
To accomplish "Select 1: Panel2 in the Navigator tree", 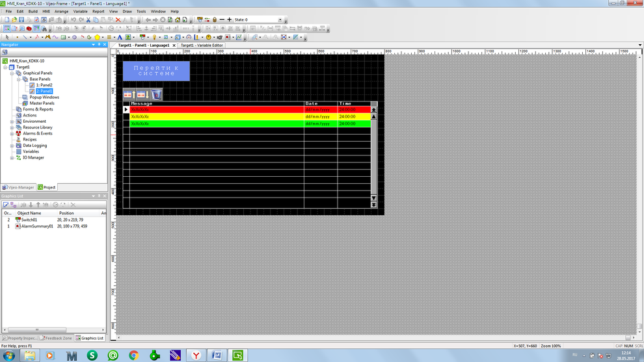I will tap(44, 85).
